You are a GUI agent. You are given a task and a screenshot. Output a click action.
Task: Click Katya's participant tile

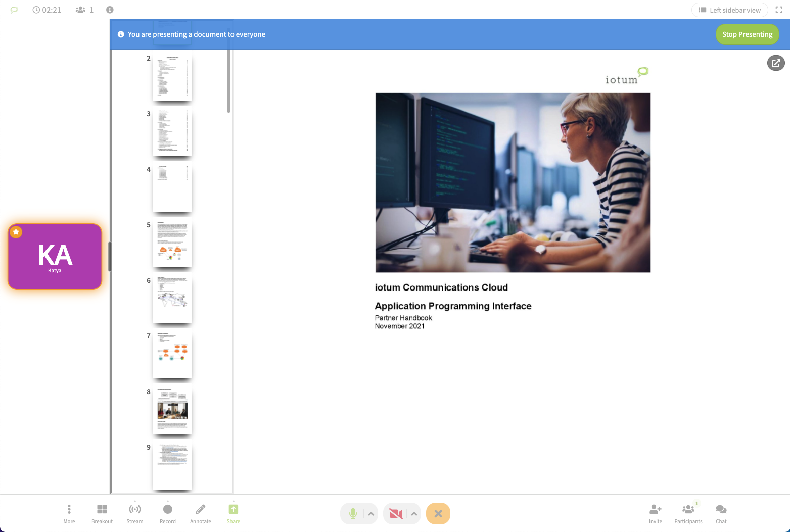pos(55,257)
